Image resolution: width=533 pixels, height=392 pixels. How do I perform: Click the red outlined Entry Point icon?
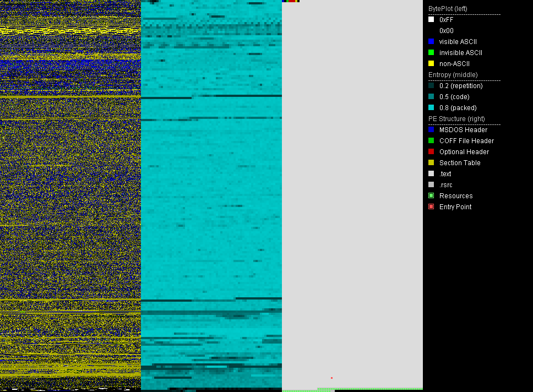coord(431,207)
